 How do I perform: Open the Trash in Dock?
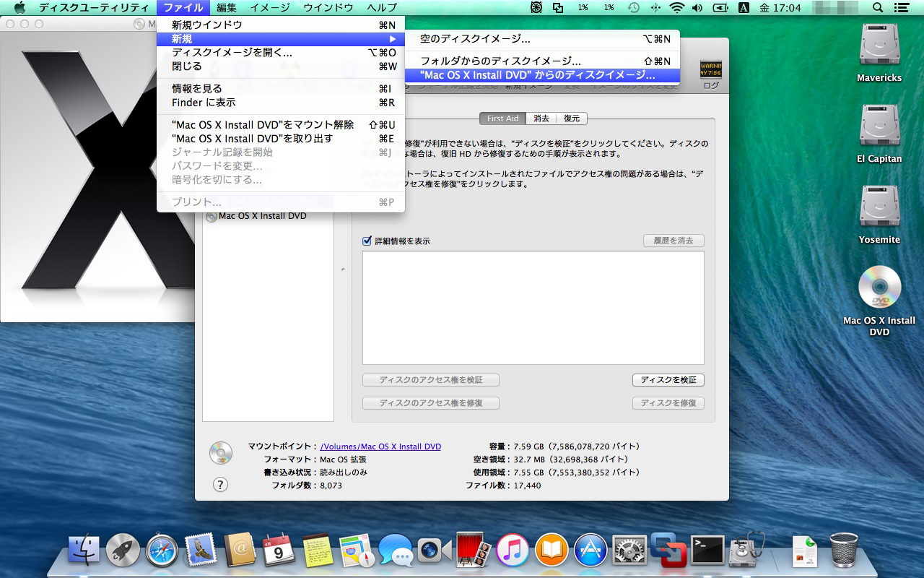844,551
